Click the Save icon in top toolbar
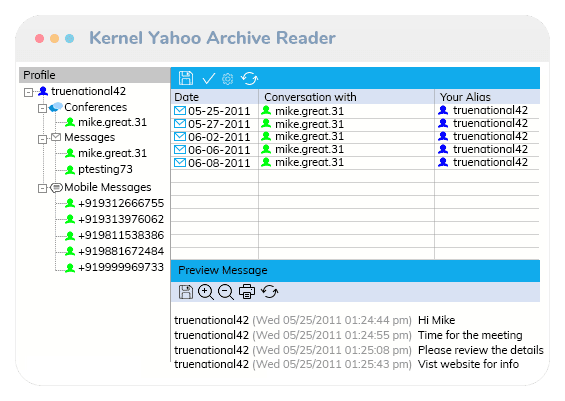 [186, 78]
